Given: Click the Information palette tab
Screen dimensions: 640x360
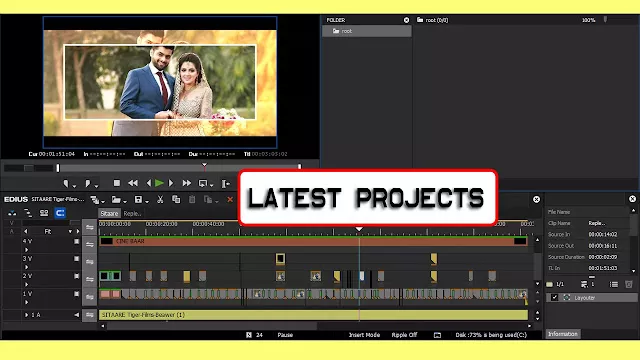Looking at the screenshot, I should pos(563,334).
